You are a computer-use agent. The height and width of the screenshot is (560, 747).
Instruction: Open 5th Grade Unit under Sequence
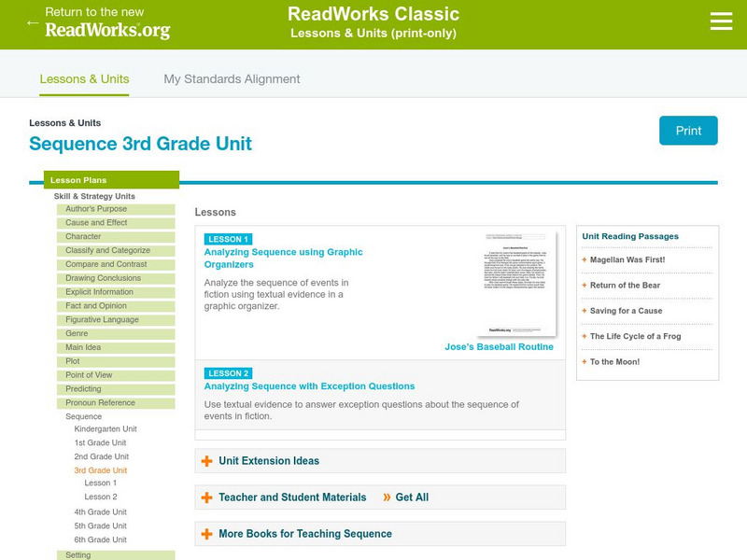(x=101, y=525)
